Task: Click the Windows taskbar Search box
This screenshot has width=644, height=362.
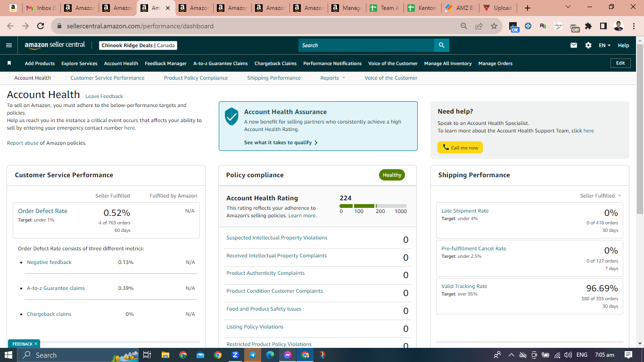Action: (x=78, y=355)
